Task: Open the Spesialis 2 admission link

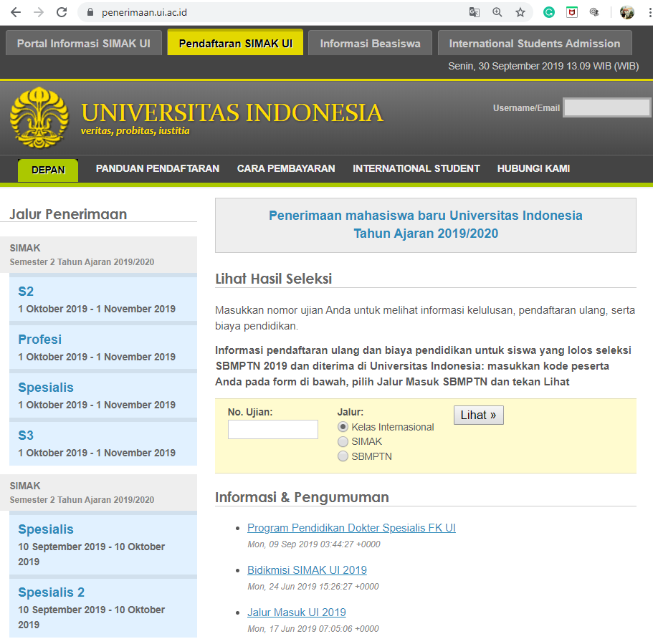Action: coord(51,592)
